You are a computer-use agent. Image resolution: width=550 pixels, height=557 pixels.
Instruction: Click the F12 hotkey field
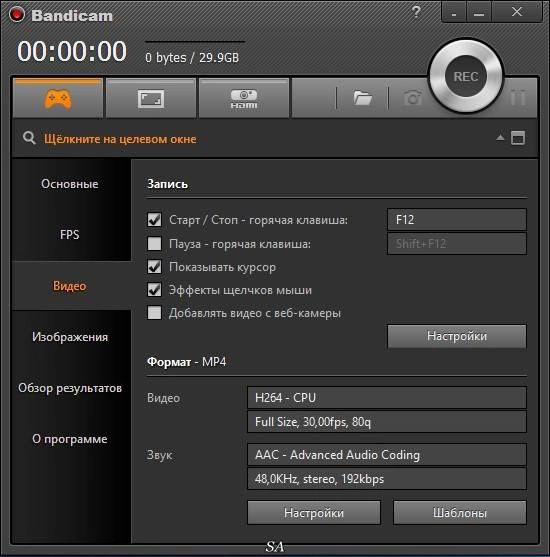pyautogui.click(x=457, y=220)
